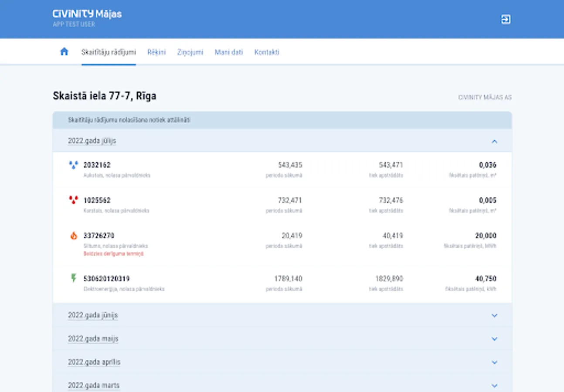The image size is (564, 392).
Task: Switch to the Ziņojumi tab
Action: pos(190,52)
